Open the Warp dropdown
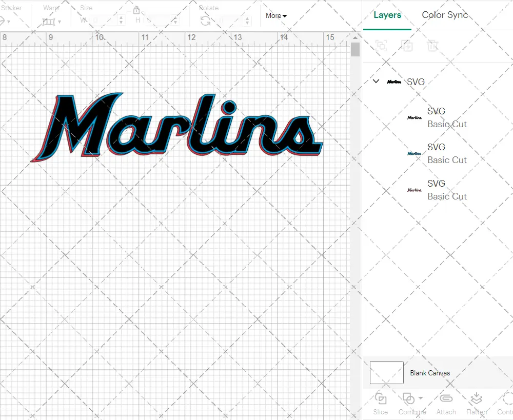 52,22
